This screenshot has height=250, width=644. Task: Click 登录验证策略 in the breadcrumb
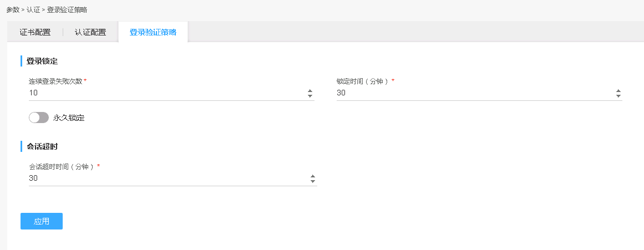tap(67, 9)
